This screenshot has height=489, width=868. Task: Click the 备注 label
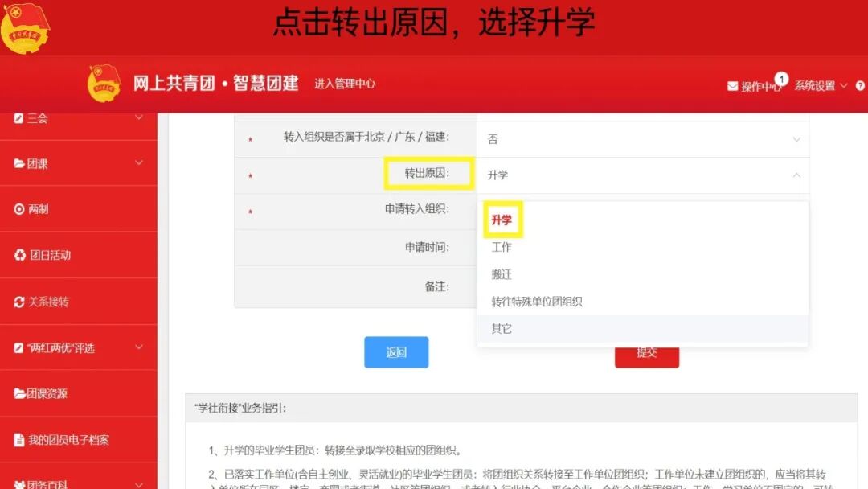click(x=436, y=286)
